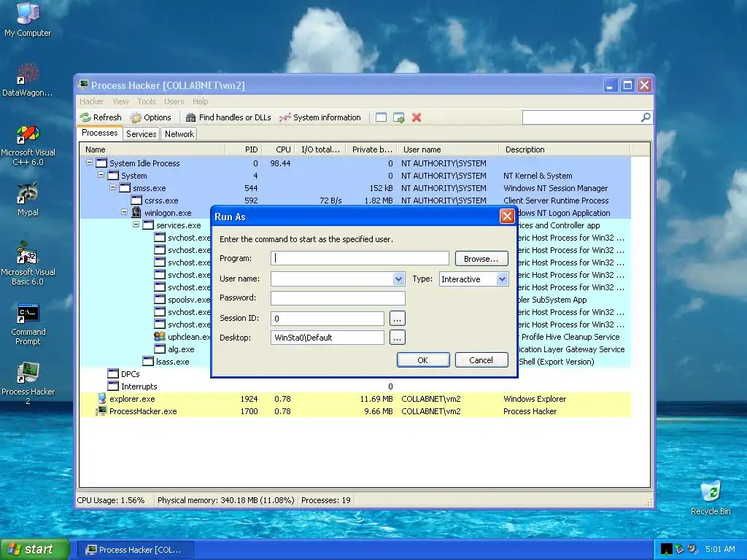Click Find handles or DLLs
The height and width of the screenshot is (560, 747).
[x=228, y=117]
